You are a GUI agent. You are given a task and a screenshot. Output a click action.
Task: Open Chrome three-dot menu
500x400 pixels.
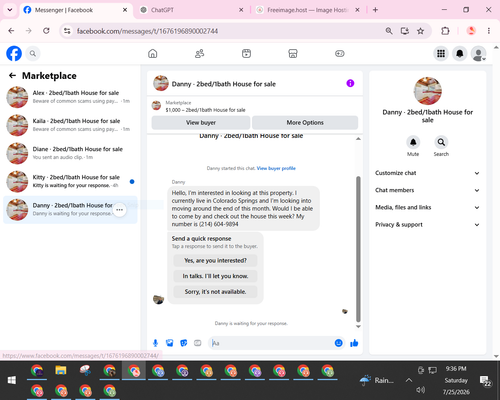coord(489,31)
